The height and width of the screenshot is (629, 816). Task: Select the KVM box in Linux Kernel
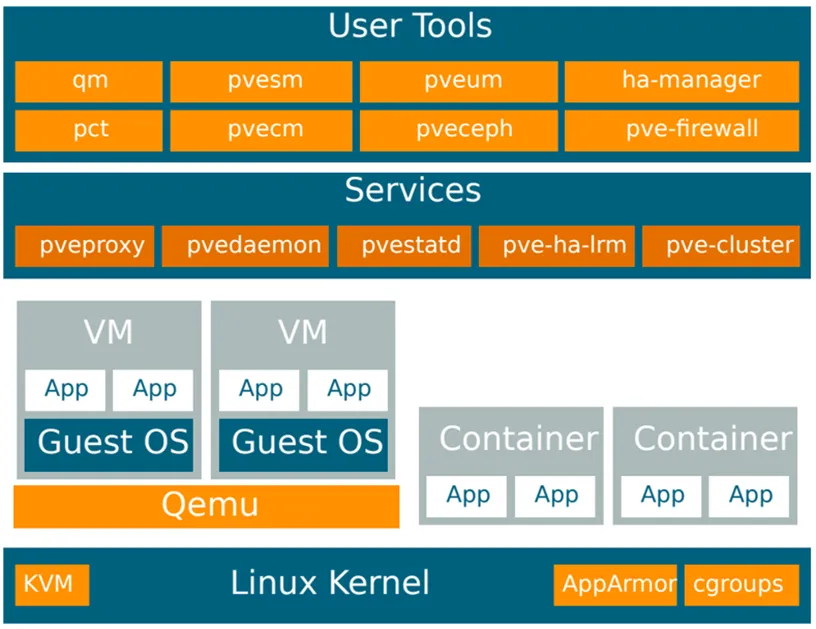pos(52,585)
